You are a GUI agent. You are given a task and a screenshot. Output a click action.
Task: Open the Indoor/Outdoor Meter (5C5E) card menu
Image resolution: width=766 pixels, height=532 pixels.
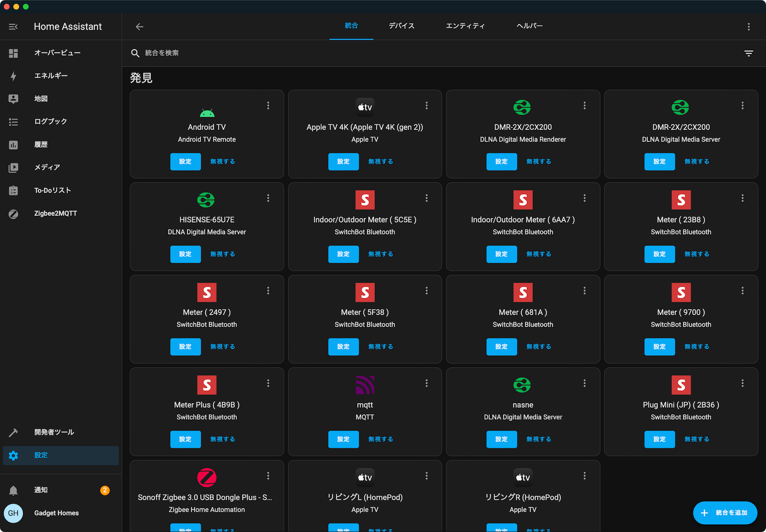(426, 198)
